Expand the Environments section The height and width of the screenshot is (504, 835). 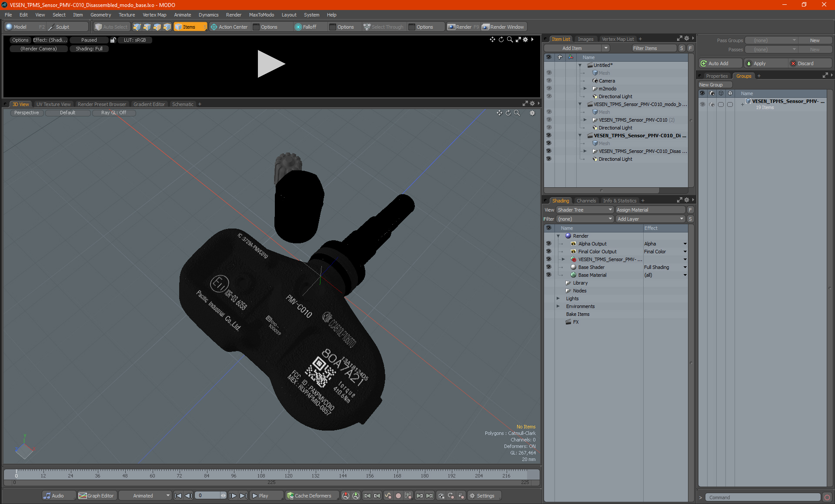[558, 306]
